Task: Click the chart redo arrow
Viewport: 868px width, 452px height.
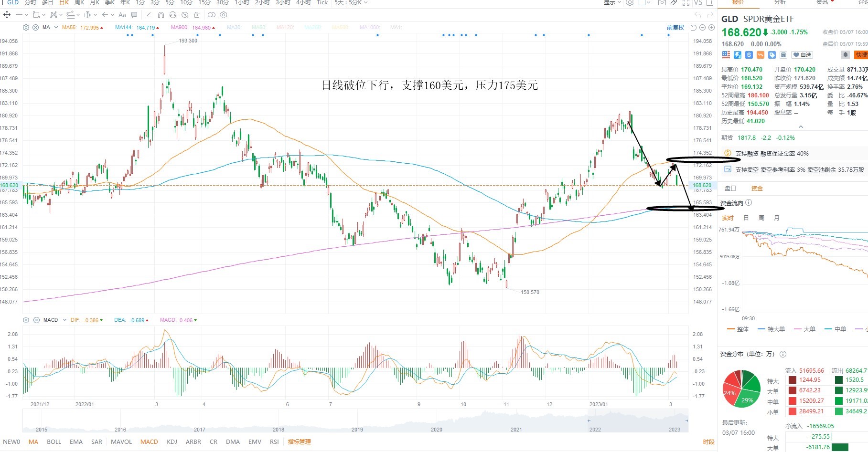Action: click(710, 15)
